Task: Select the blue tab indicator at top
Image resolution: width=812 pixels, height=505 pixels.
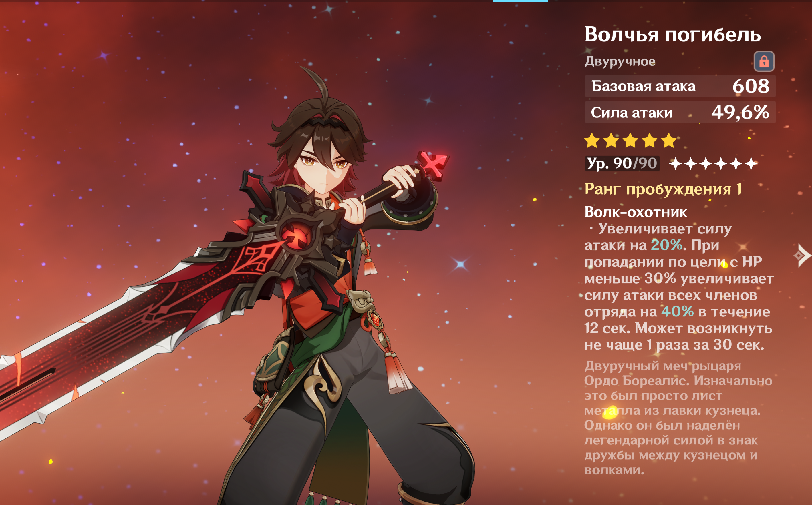Action: tap(521, 1)
